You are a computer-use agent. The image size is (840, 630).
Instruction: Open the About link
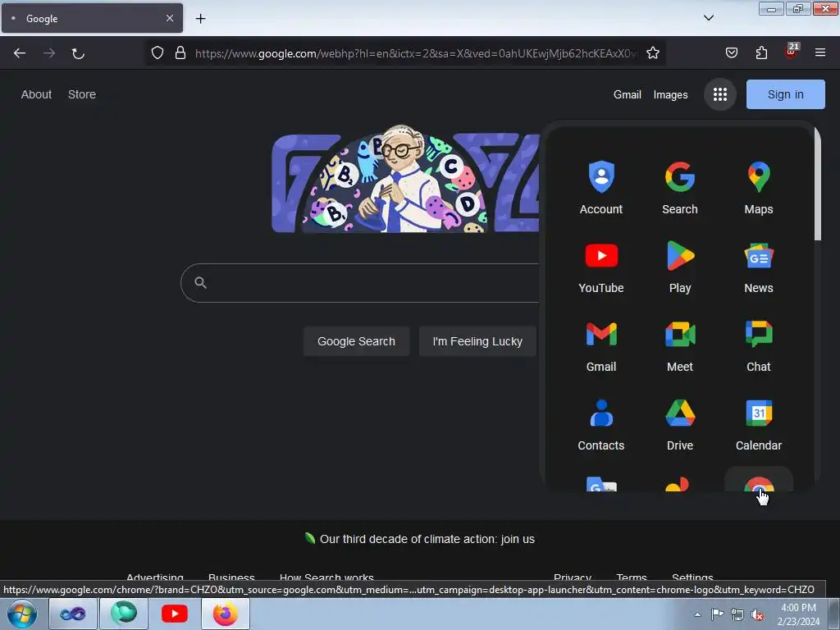[36, 94]
